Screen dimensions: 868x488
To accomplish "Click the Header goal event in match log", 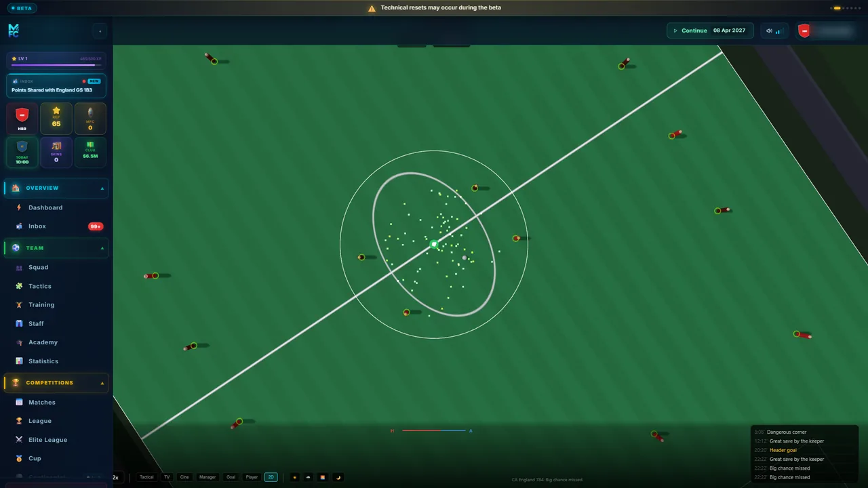I will point(783,450).
